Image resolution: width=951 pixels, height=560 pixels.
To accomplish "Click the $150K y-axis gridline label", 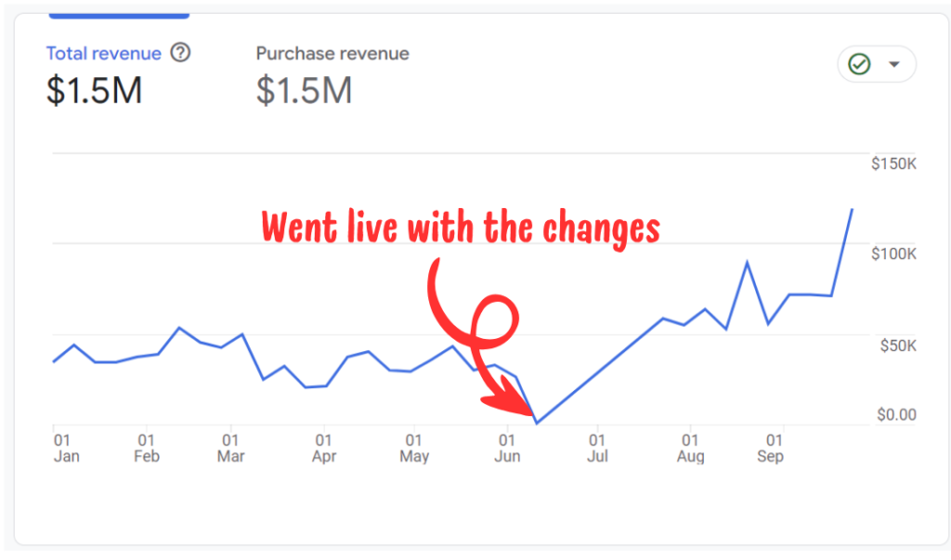I will (x=892, y=163).
